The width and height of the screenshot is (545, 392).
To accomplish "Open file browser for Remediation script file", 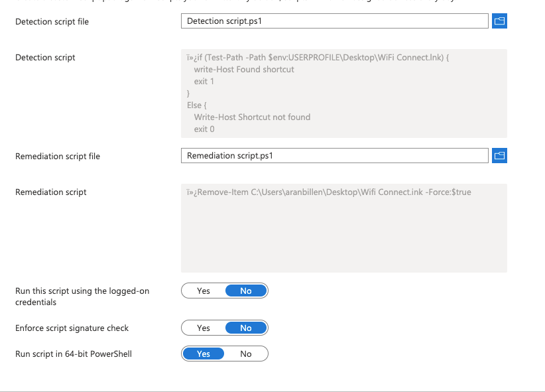I will click(x=499, y=155).
